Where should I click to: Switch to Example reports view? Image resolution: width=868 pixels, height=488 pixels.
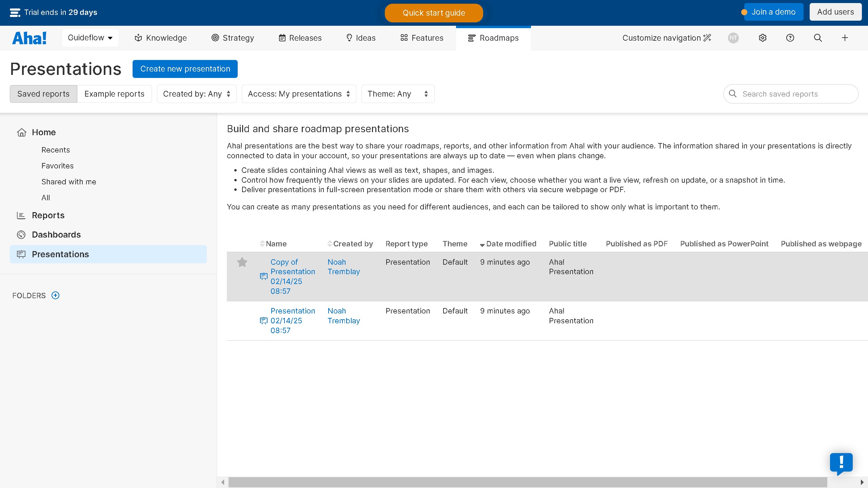(x=114, y=94)
